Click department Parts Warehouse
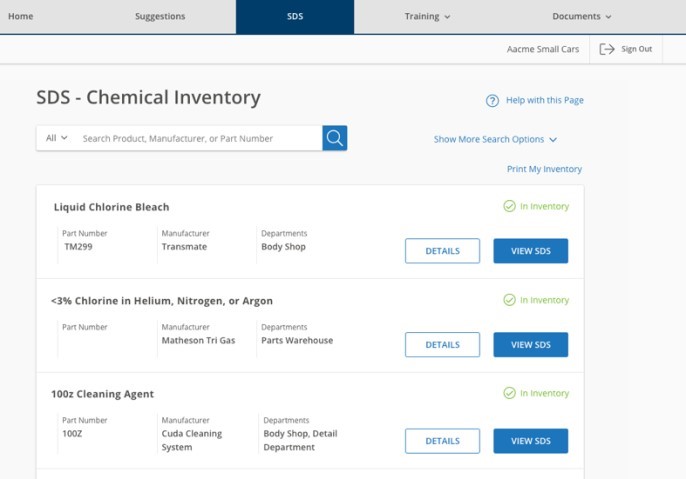The image size is (686, 479). [297, 340]
